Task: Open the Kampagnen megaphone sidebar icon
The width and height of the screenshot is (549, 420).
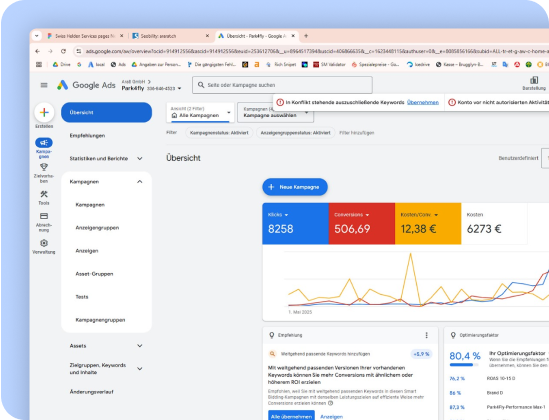Action: coord(44,142)
